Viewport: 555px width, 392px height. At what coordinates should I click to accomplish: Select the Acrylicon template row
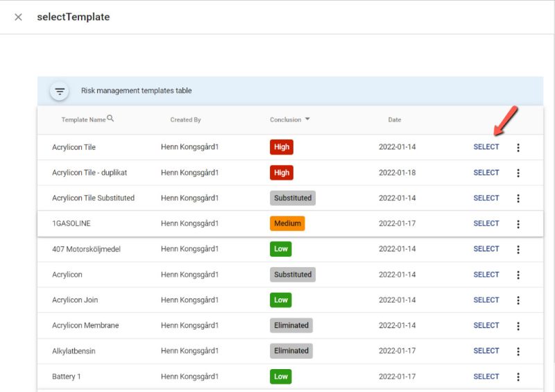coord(486,275)
